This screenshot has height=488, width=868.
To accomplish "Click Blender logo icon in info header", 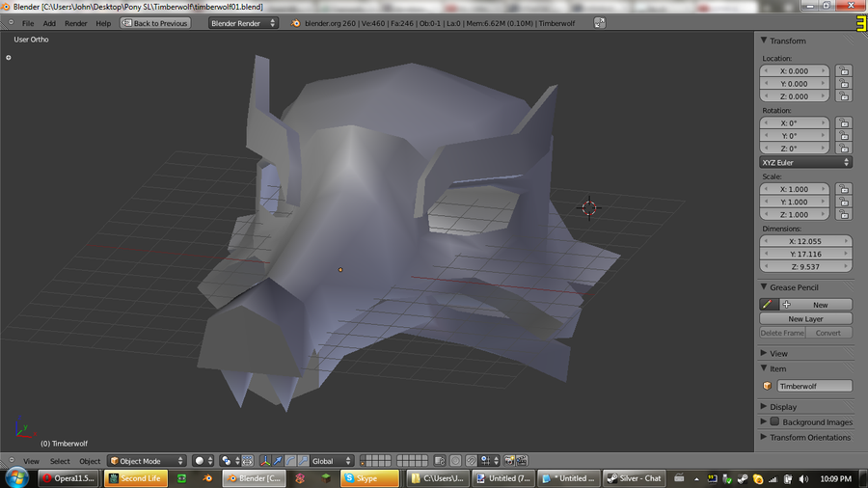I will pos(296,23).
